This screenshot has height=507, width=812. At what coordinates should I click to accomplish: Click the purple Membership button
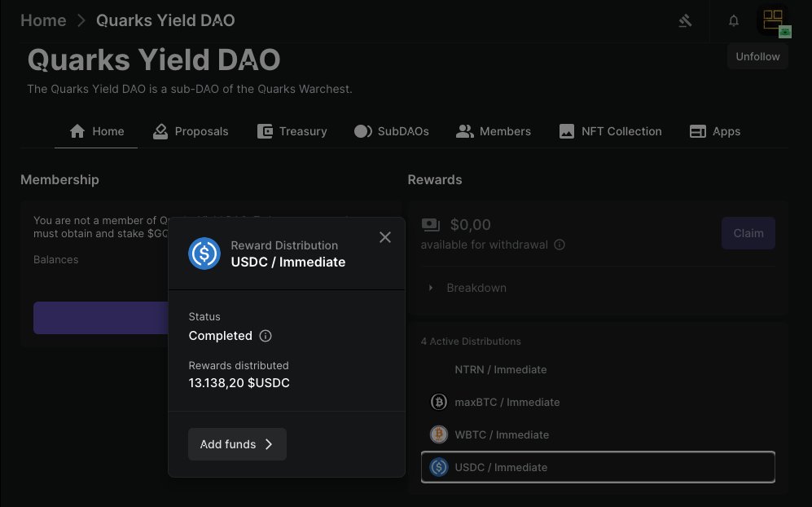[101, 318]
